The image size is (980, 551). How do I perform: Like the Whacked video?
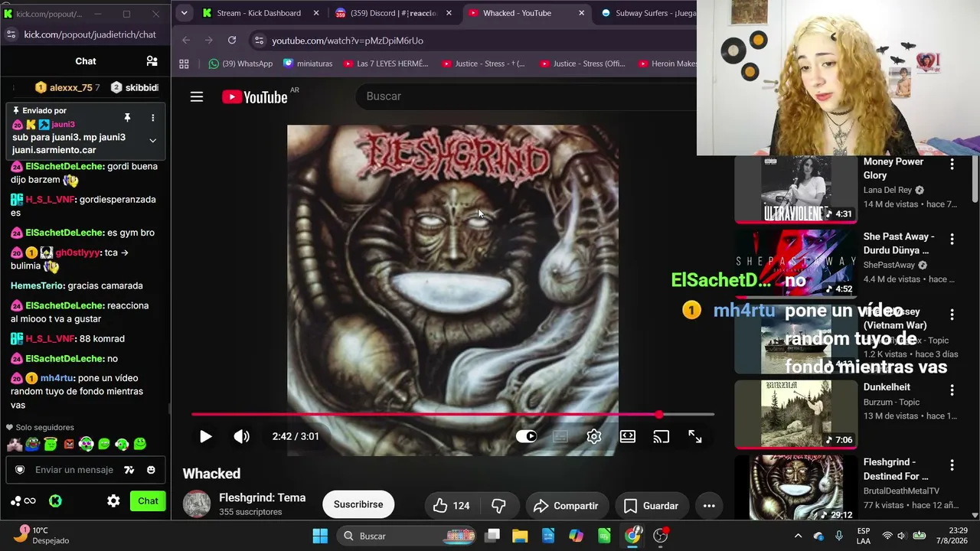[x=452, y=506]
